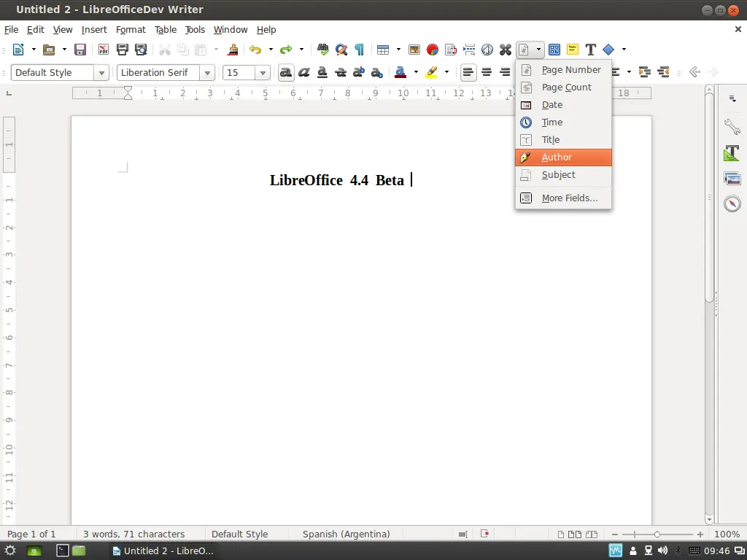This screenshot has width=747, height=560.
Task: Run the spelling and grammar check
Action: 323,50
